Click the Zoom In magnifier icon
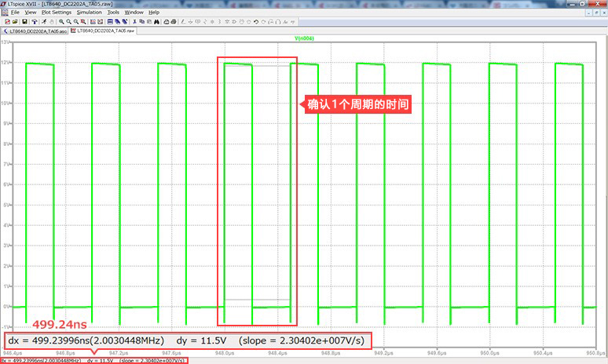Screen dimensions: 608x364 pos(61,21)
